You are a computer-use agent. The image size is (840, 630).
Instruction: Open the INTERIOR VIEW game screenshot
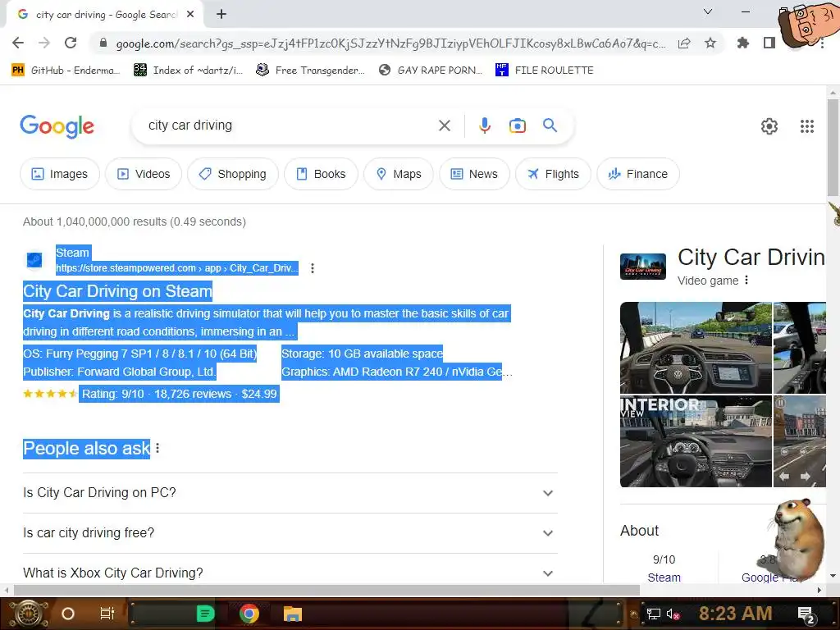(696, 441)
